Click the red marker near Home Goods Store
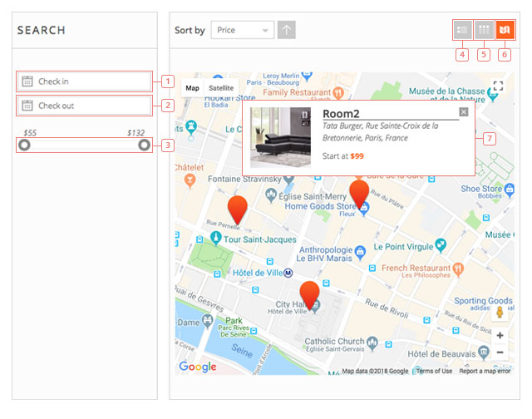 click(359, 195)
